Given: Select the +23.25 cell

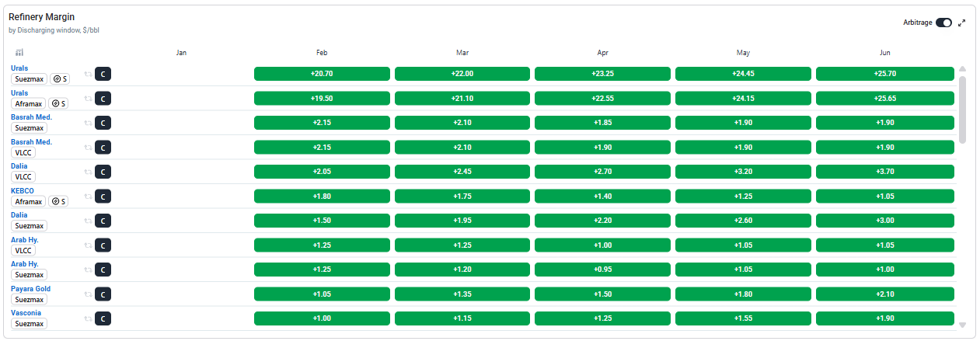Looking at the screenshot, I should coord(602,74).
